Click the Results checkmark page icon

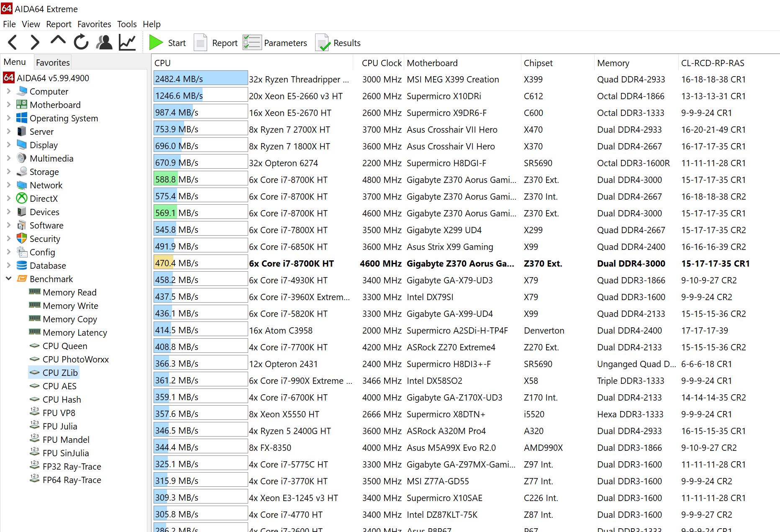pos(323,43)
